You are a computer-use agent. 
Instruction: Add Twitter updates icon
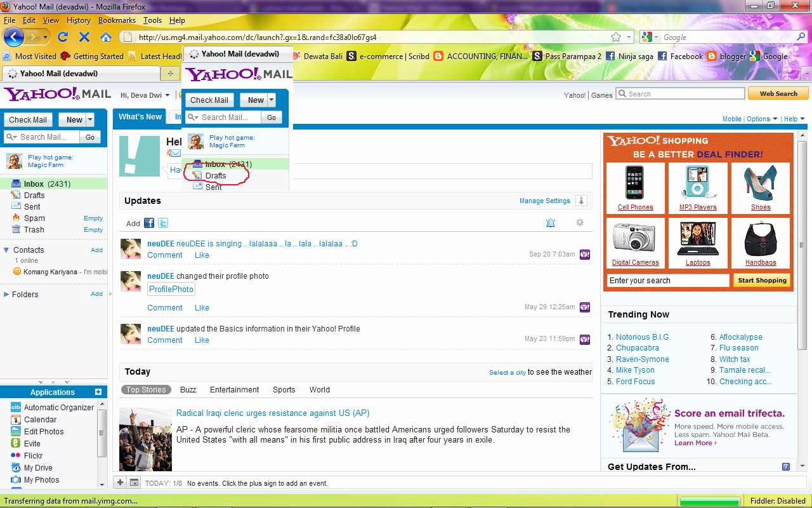coord(163,223)
